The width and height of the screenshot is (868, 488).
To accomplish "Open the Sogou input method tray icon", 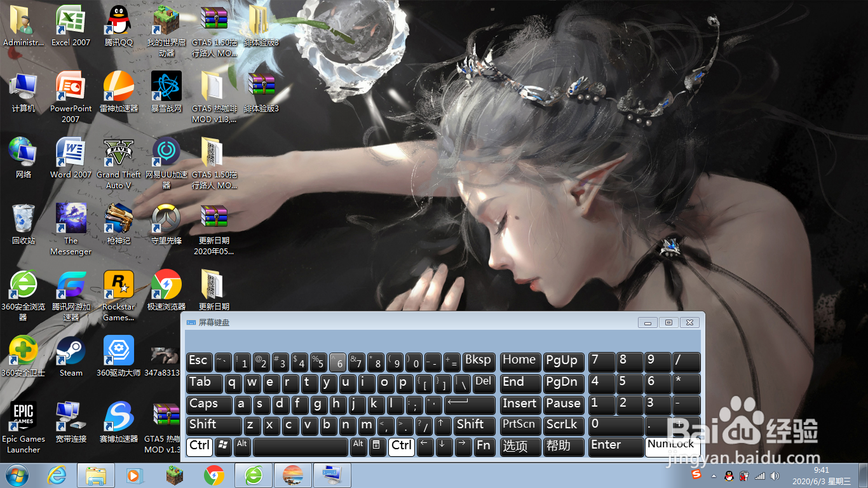I will pos(696,475).
